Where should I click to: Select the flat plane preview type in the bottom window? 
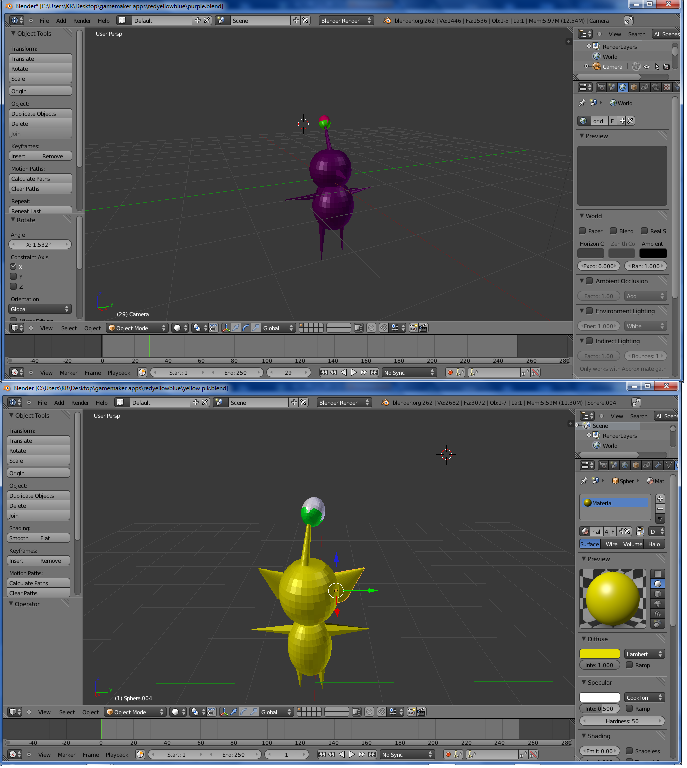(x=657, y=574)
